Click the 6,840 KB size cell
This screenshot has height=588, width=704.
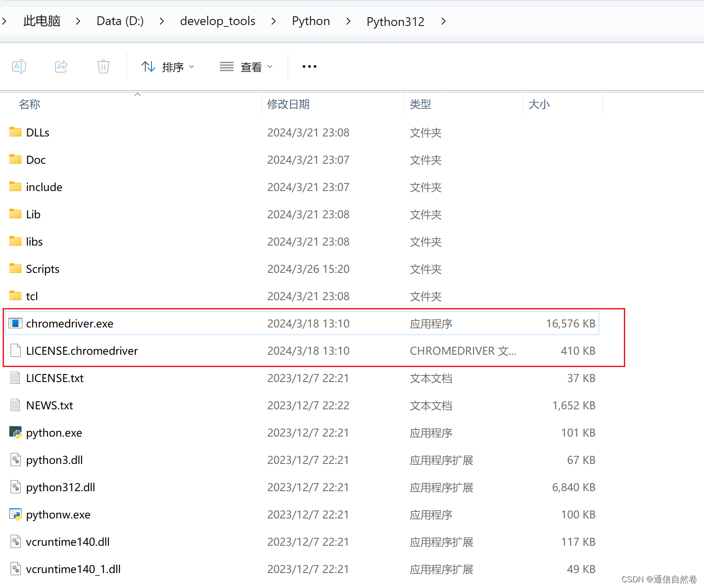click(574, 487)
